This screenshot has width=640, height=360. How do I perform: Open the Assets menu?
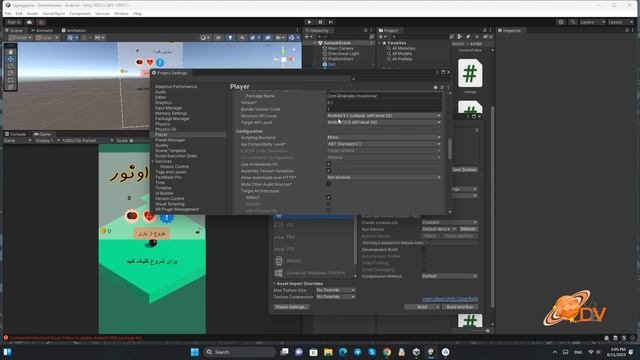click(32, 13)
